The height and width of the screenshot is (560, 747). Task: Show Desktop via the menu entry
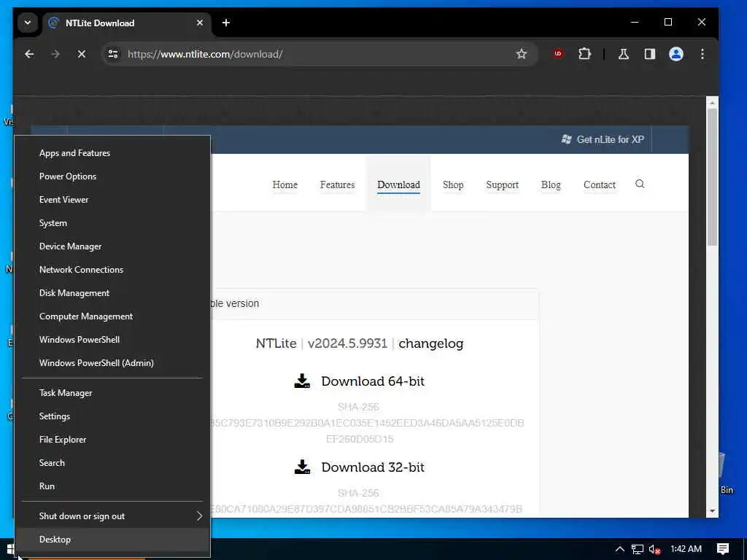coord(112,540)
